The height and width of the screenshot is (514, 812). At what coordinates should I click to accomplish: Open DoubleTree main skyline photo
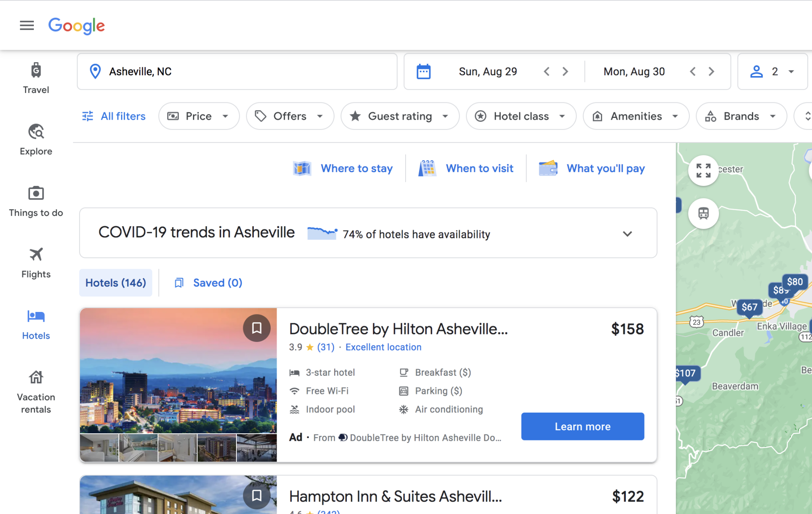click(x=178, y=371)
